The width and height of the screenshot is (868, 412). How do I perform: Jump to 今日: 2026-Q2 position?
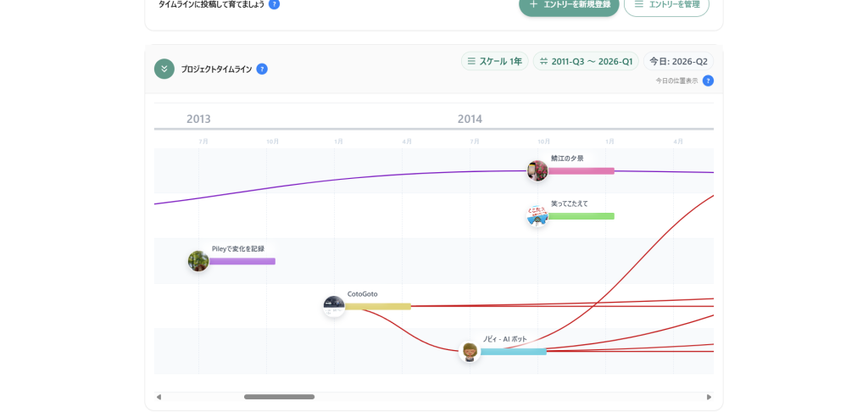click(678, 61)
